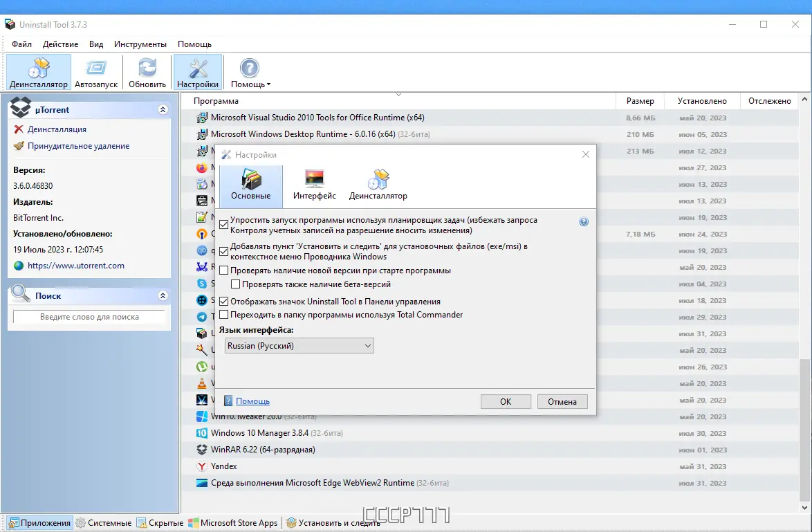
Task: Click the search input field
Action: click(x=89, y=317)
